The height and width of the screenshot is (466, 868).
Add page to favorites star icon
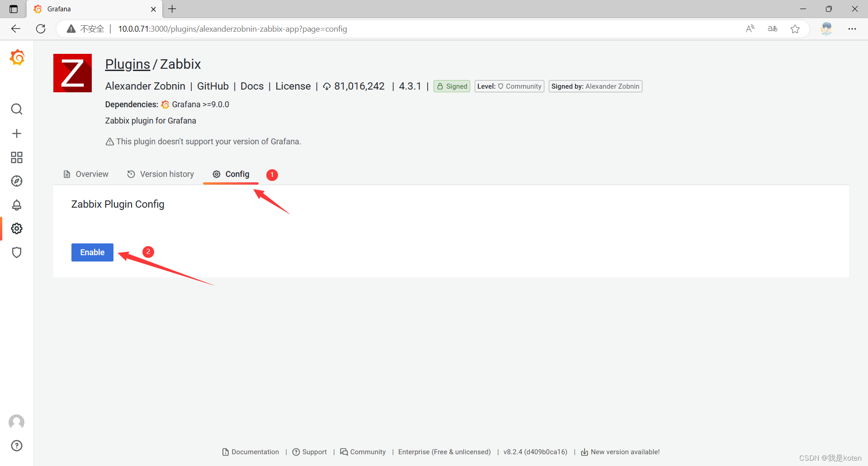pyautogui.click(x=795, y=29)
